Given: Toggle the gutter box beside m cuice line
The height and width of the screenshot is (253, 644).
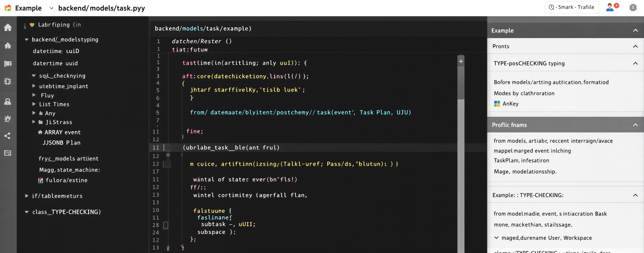Looking at the screenshot, I should pos(167,164).
